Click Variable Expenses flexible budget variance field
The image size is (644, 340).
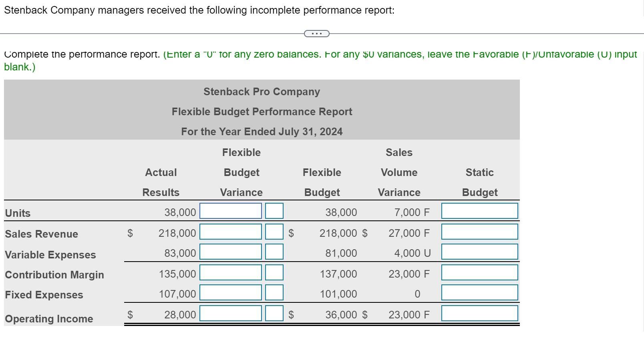231,252
